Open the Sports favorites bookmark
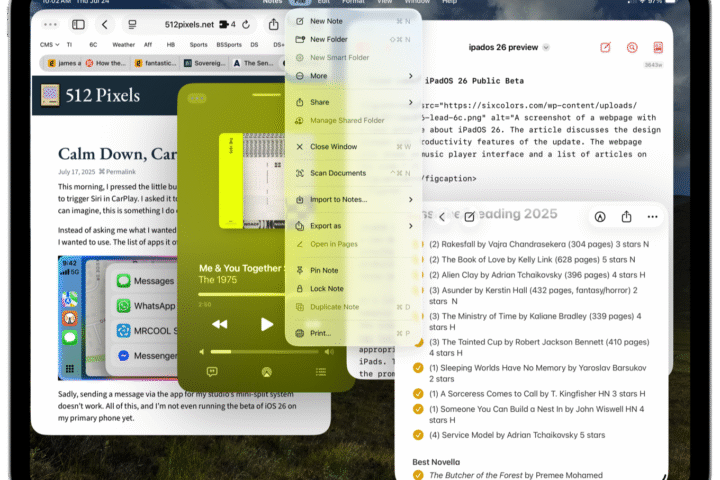 (198, 45)
